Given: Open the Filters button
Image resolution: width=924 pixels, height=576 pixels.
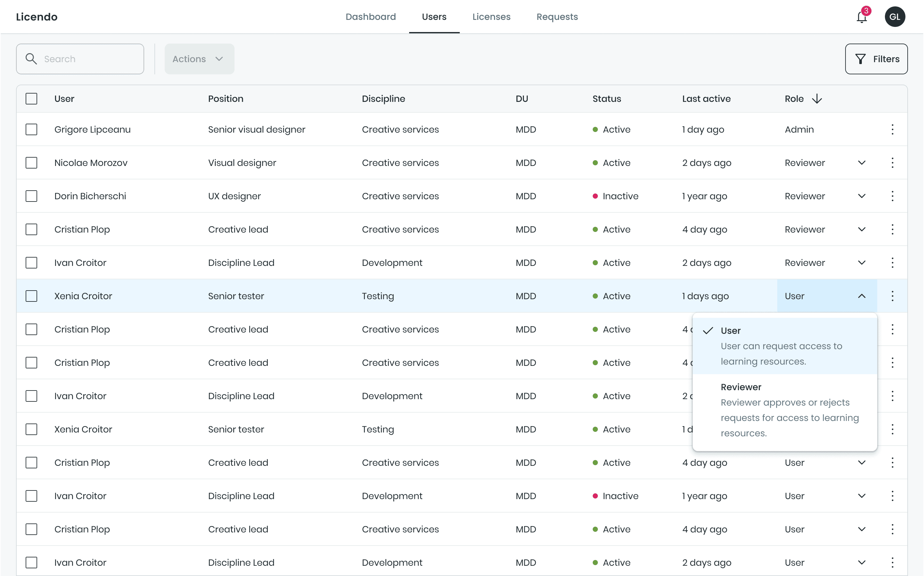Looking at the screenshot, I should click(876, 59).
